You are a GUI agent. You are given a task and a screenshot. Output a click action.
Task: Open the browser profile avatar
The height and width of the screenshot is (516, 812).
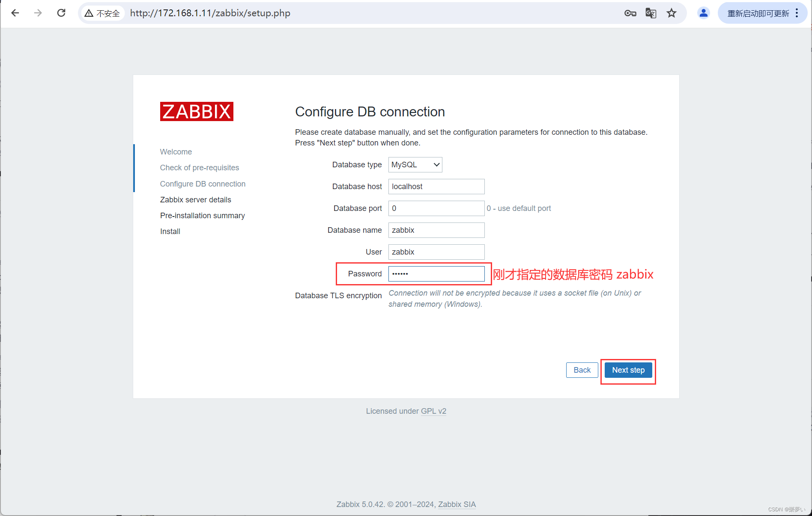(x=703, y=13)
